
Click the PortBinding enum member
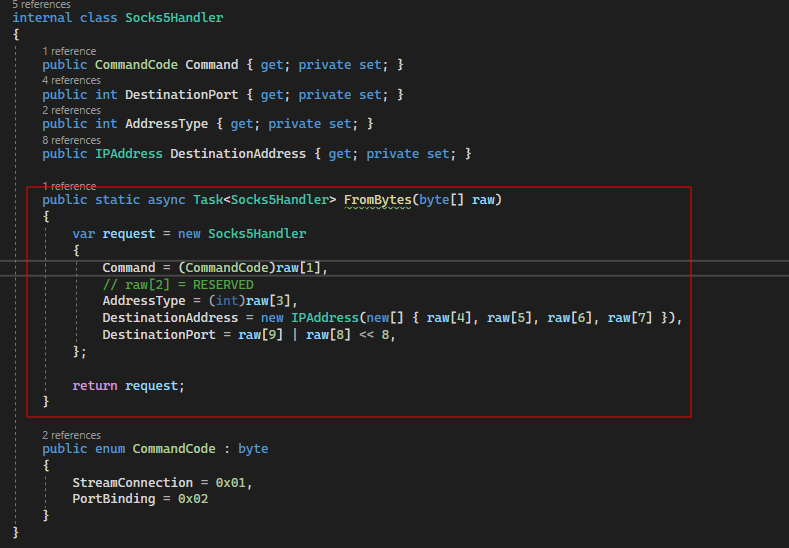[x=114, y=498]
